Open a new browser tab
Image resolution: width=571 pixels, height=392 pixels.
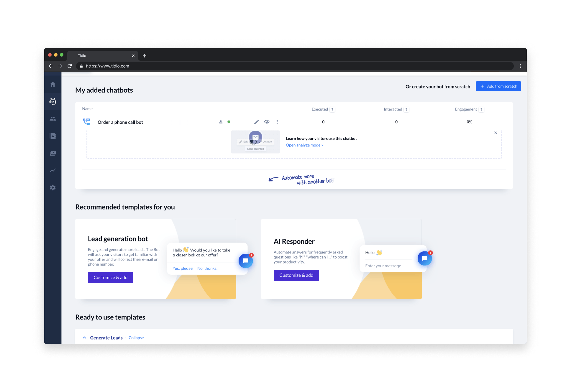tap(145, 56)
